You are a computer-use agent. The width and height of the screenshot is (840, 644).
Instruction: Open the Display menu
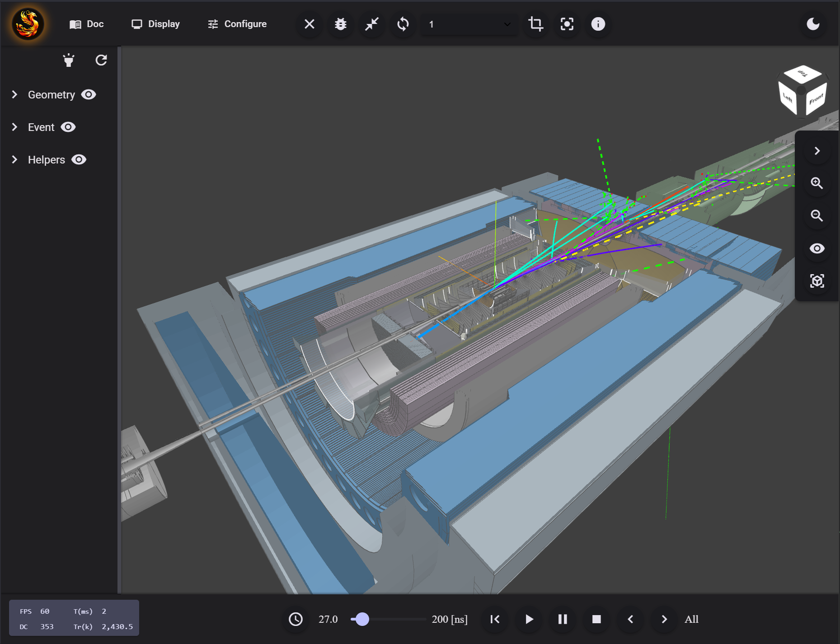155,24
